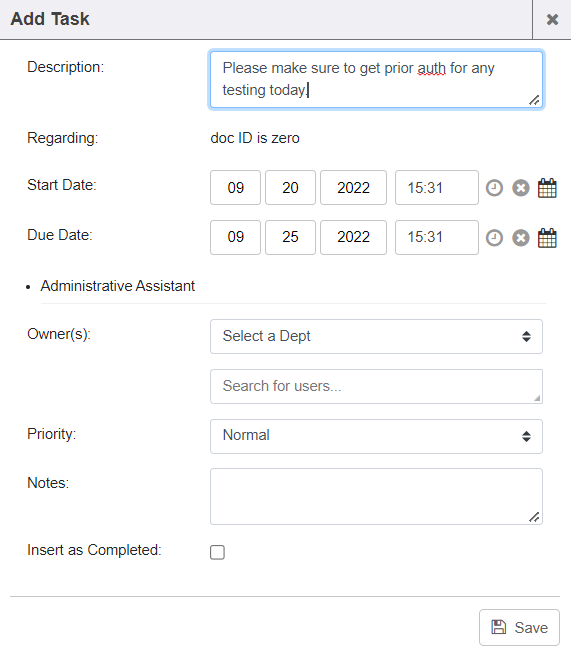
Task: Click the Administrative Assistant list item
Action: click(118, 286)
